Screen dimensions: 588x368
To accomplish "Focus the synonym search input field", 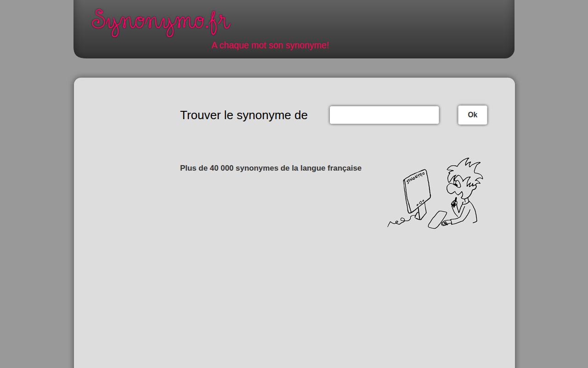I will [x=384, y=115].
